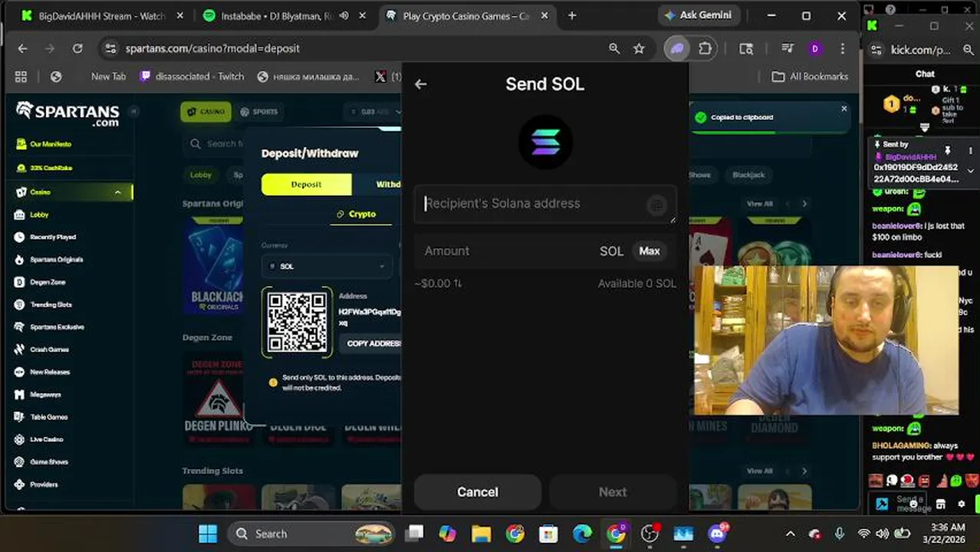Click the Next button in the wallet

[613, 492]
